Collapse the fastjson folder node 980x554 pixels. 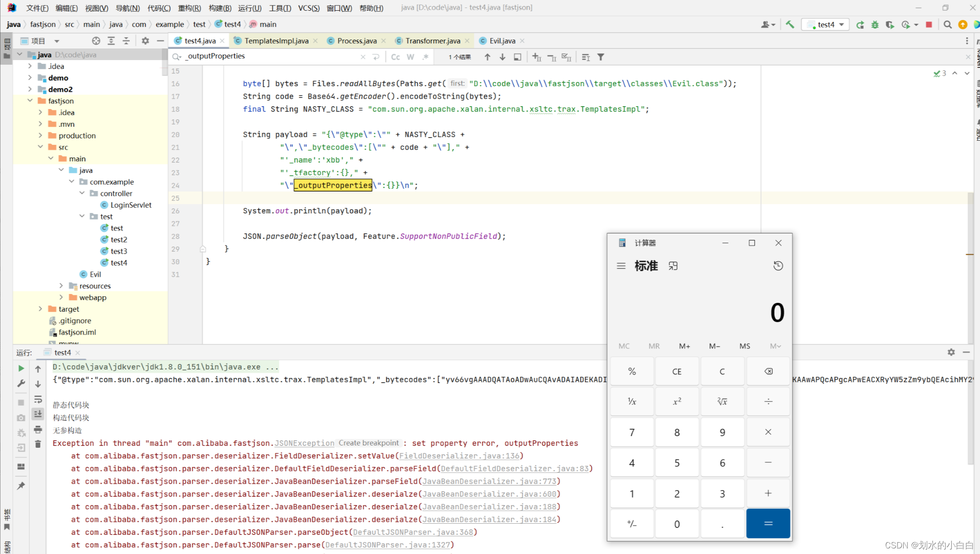(x=30, y=101)
